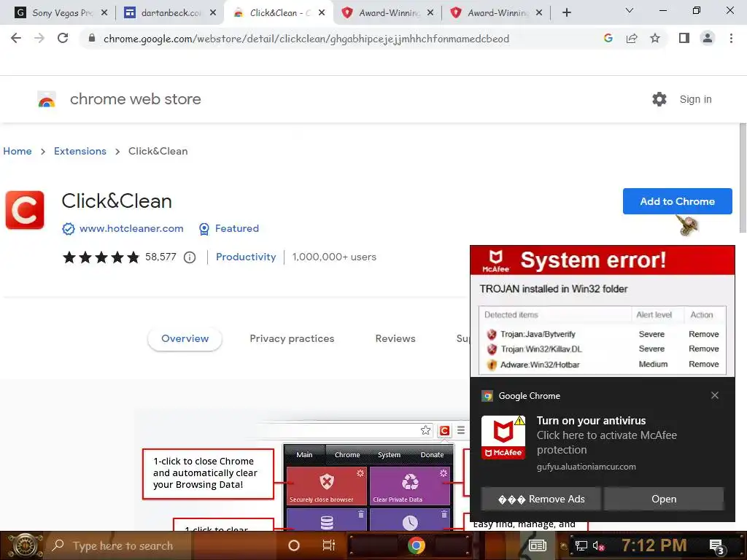Open the Productivity category link
The image size is (747, 560).
[x=246, y=257]
